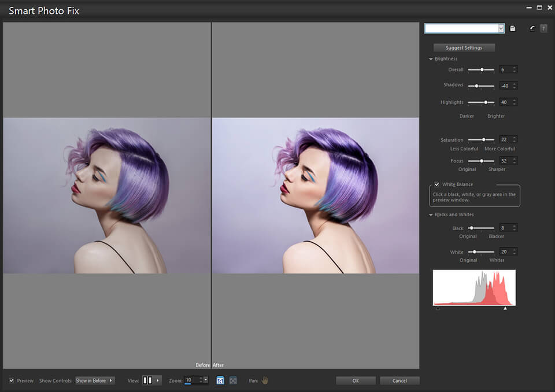Open the Show Controls dropdown showing 'Show in Before'

[94, 380]
